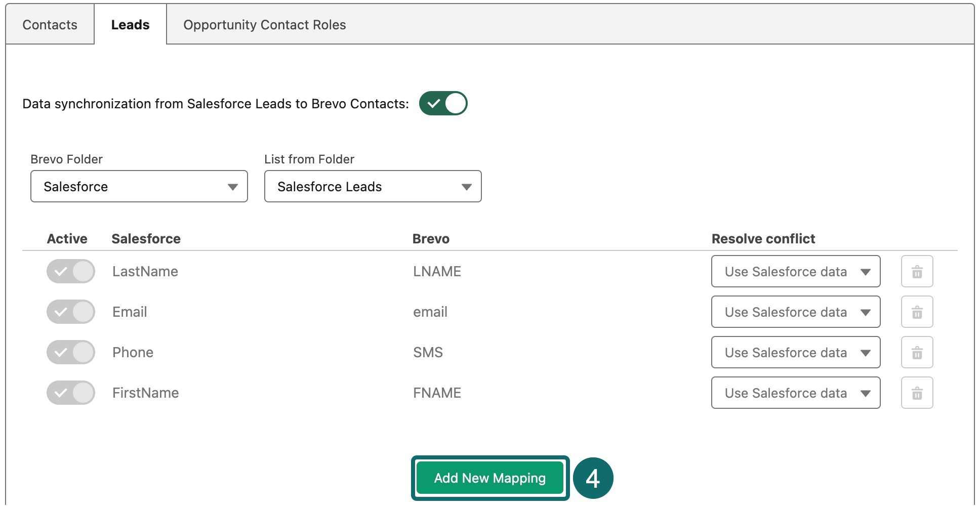The width and height of the screenshot is (980, 509).
Task: Select the Leads tab
Action: pyautogui.click(x=130, y=25)
